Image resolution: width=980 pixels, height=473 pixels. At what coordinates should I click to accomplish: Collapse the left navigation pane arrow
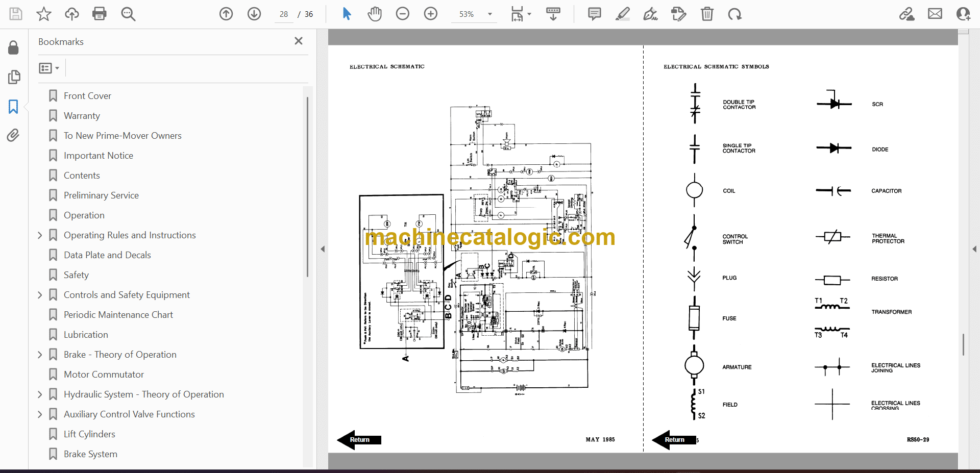pos(323,249)
